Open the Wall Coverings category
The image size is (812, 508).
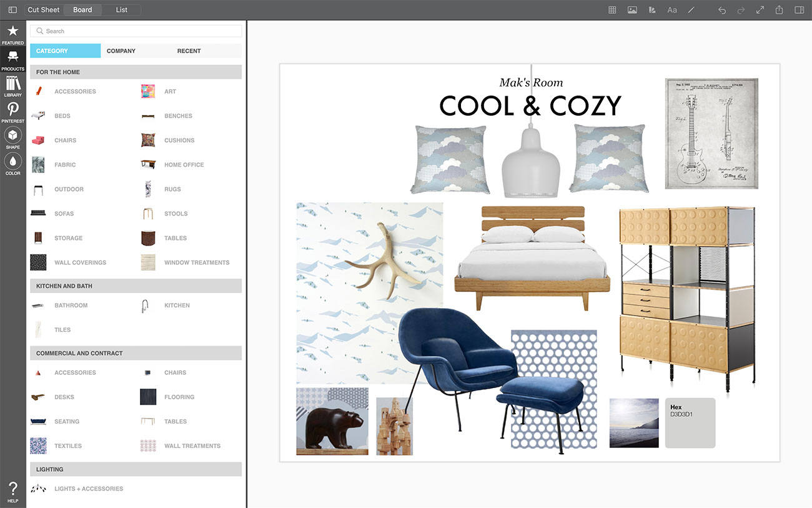[x=80, y=262]
